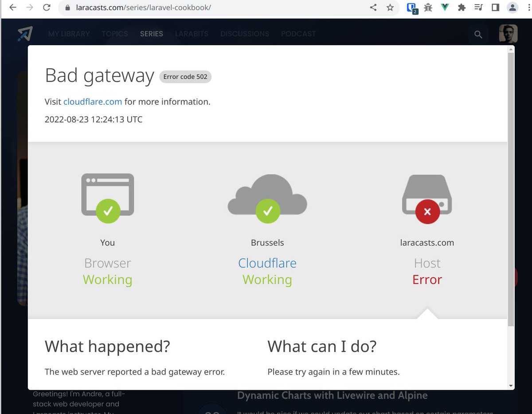This screenshot has height=414, width=532.
Task: Click the red Error status text
Action: click(x=427, y=280)
